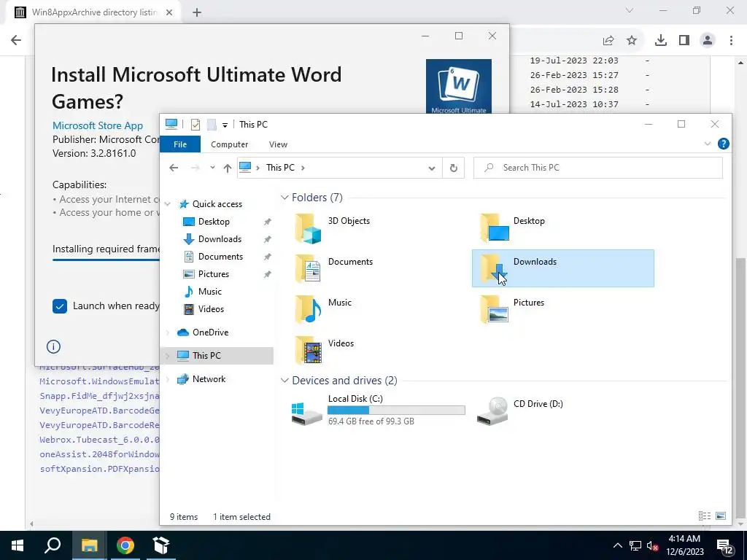Viewport: 747px width, 560px height.
Task: Show hidden system tray icons
Action: pos(617,545)
